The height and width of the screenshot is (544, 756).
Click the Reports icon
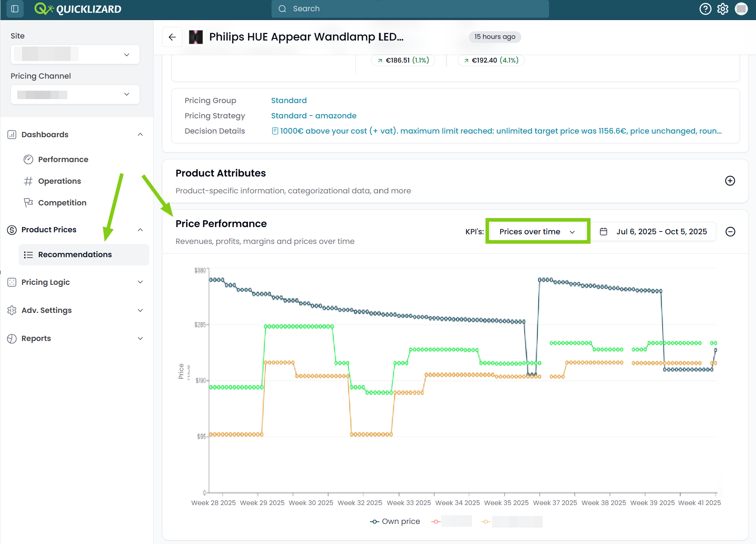[12, 339]
